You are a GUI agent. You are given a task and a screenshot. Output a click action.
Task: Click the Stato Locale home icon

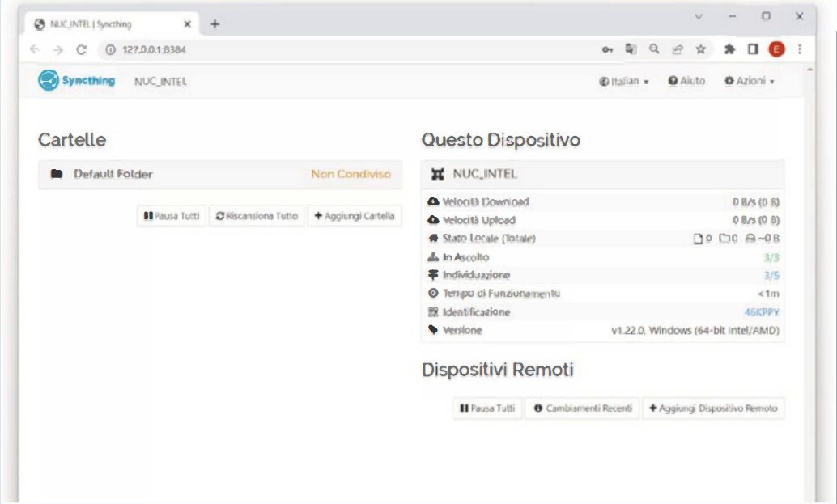pyautogui.click(x=433, y=238)
